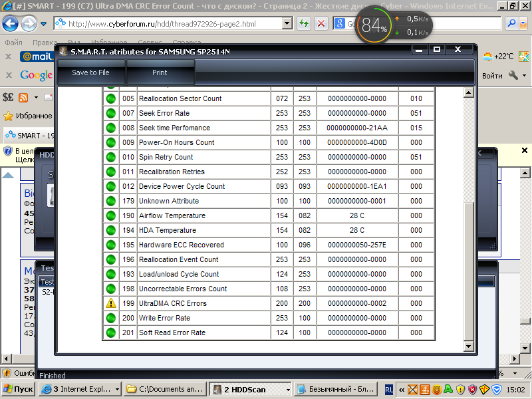Open the recent pages dropdown arrow
The width and height of the screenshot is (532, 399).
point(44,24)
